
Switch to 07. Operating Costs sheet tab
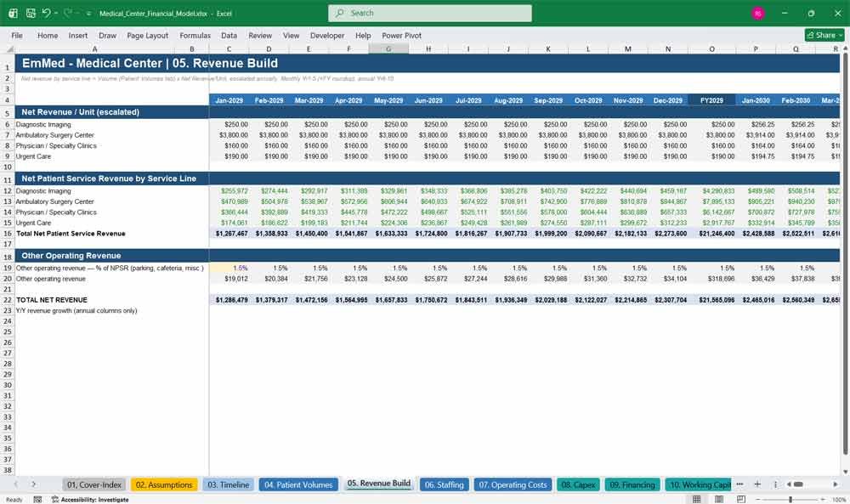tap(513, 484)
